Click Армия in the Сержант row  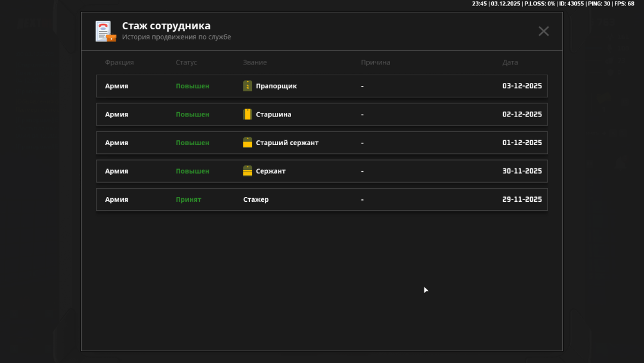[x=116, y=171]
